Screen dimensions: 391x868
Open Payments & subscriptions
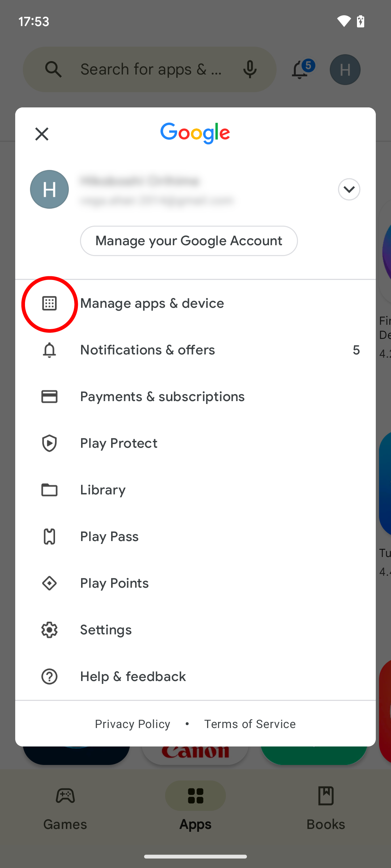coord(195,397)
